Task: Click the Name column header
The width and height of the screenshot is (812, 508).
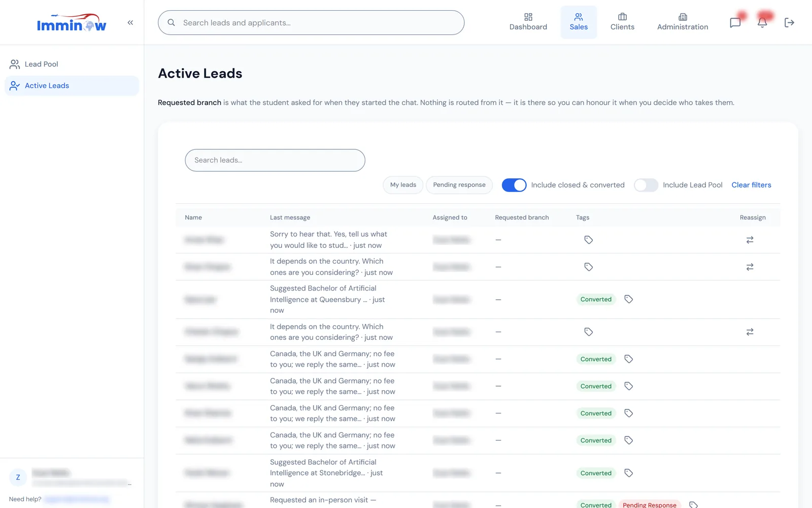Action: (193, 217)
